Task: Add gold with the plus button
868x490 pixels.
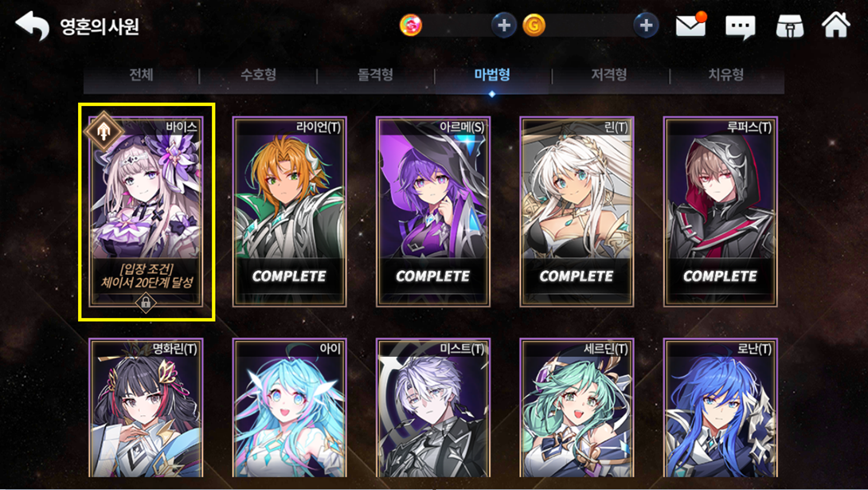Action: tap(646, 25)
